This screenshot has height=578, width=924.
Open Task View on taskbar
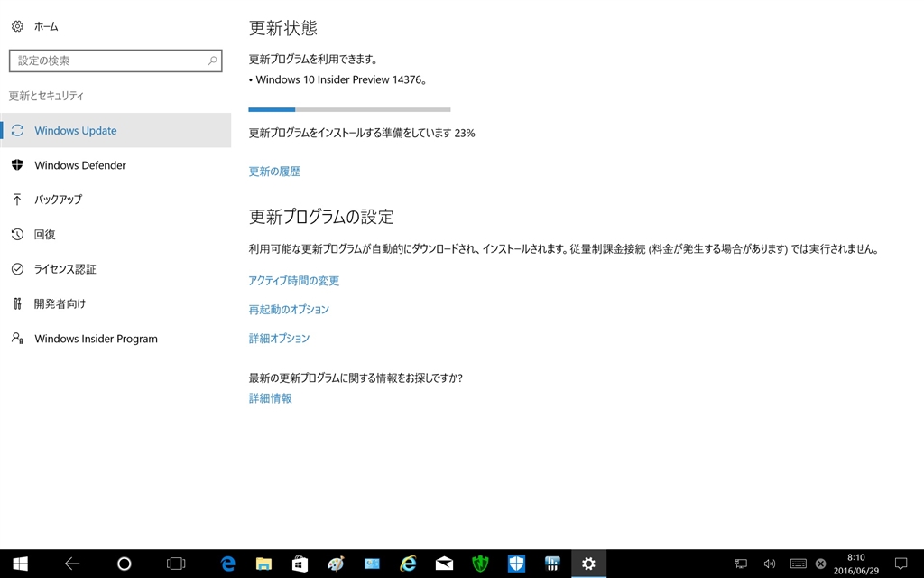(x=176, y=564)
